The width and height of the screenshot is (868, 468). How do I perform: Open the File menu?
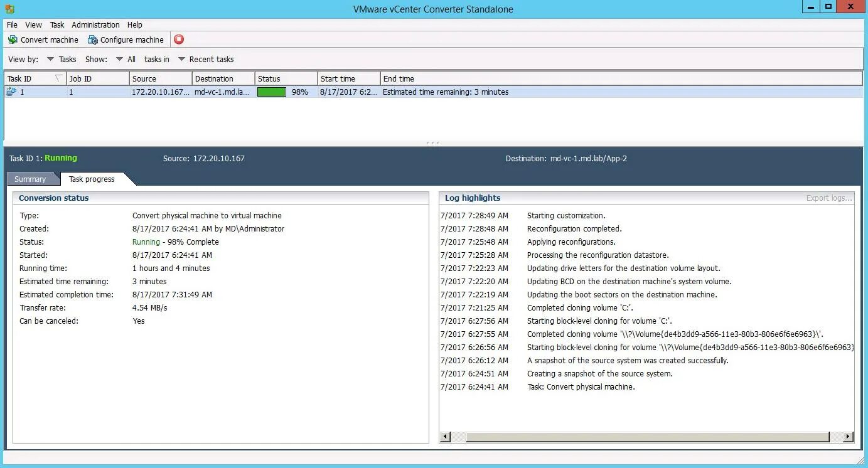(12, 25)
